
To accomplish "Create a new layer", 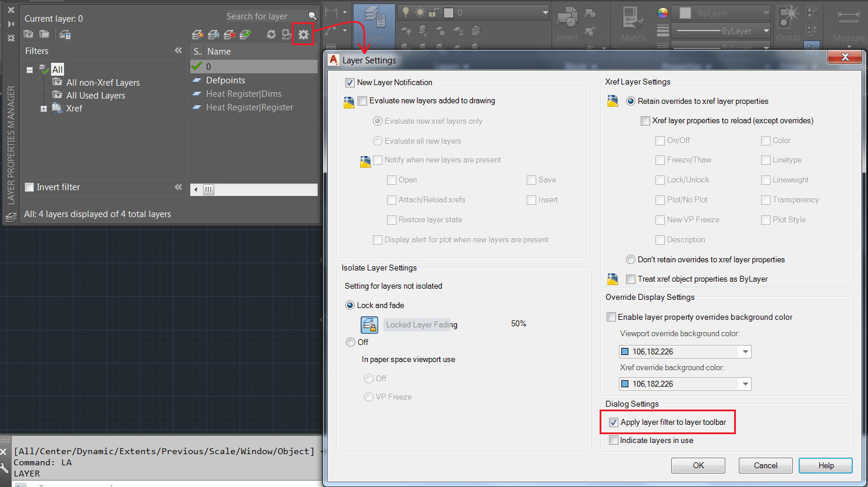I will point(197,34).
